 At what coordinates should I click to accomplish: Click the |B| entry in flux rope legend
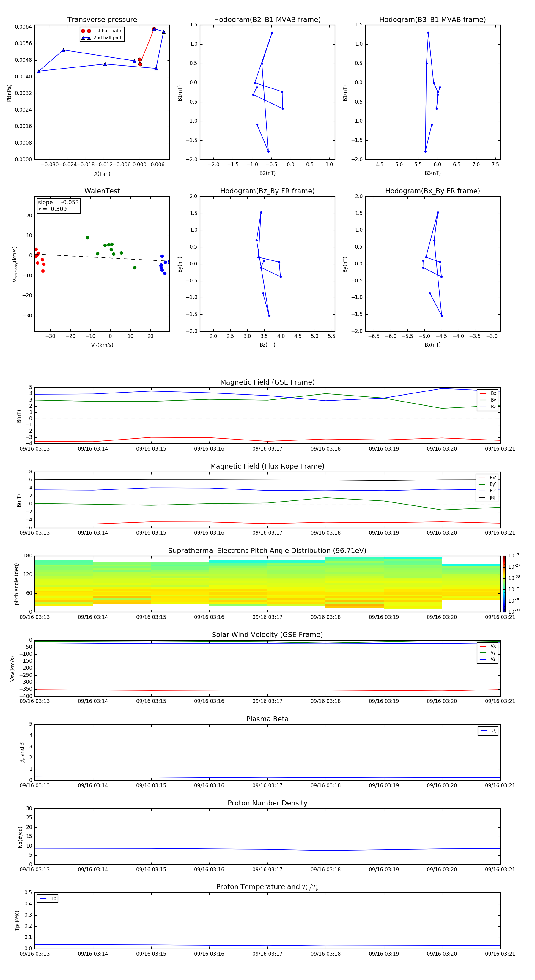(x=487, y=498)
